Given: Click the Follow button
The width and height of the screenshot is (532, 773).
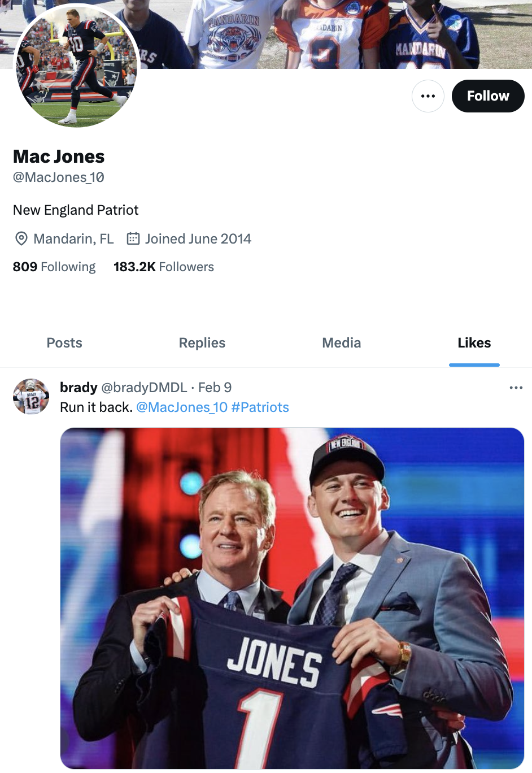Looking at the screenshot, I should [488, 96].
